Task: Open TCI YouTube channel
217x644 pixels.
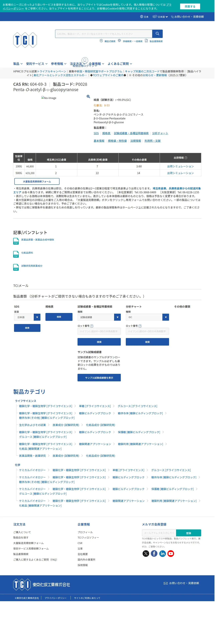Action: (171, 554)
